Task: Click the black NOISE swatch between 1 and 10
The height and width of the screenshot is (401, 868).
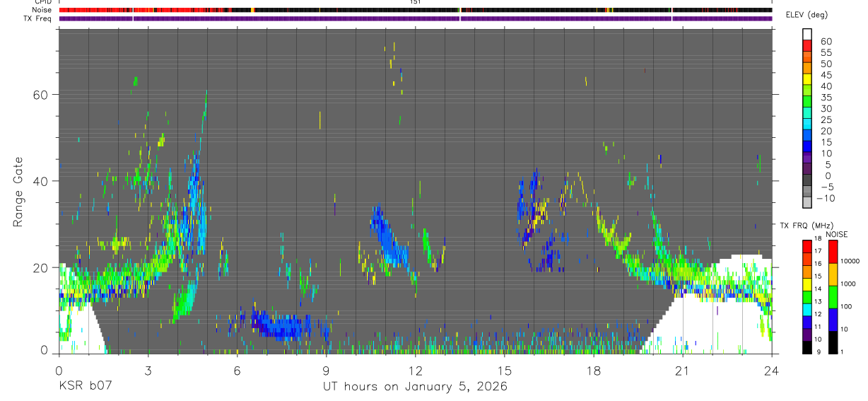Action: tap(833, 342)
